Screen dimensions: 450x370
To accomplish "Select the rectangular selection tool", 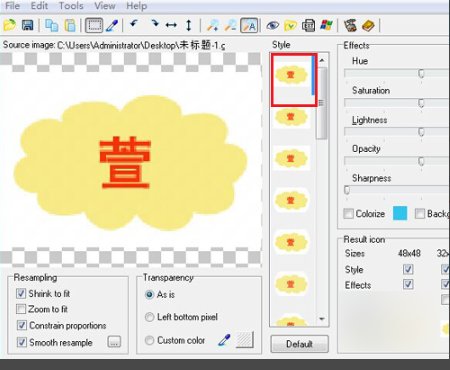I will (94, 25).
